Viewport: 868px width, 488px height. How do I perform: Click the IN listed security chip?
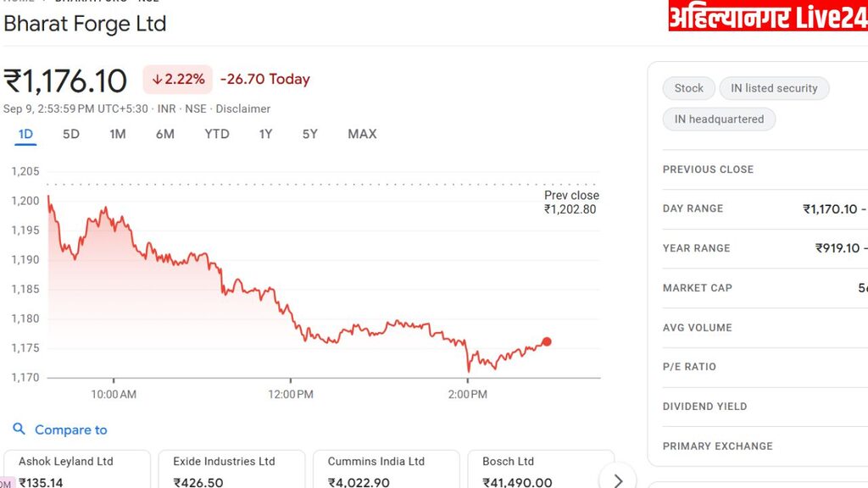(x=774, y=88)
